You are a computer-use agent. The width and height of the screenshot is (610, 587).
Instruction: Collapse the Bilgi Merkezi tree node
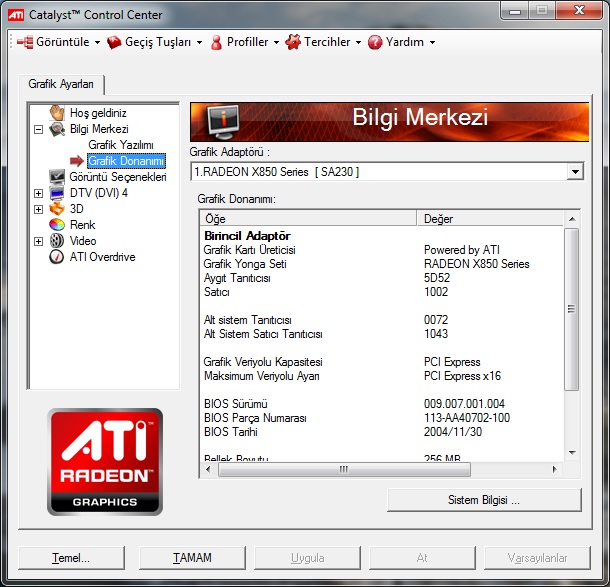pos(39,129)
